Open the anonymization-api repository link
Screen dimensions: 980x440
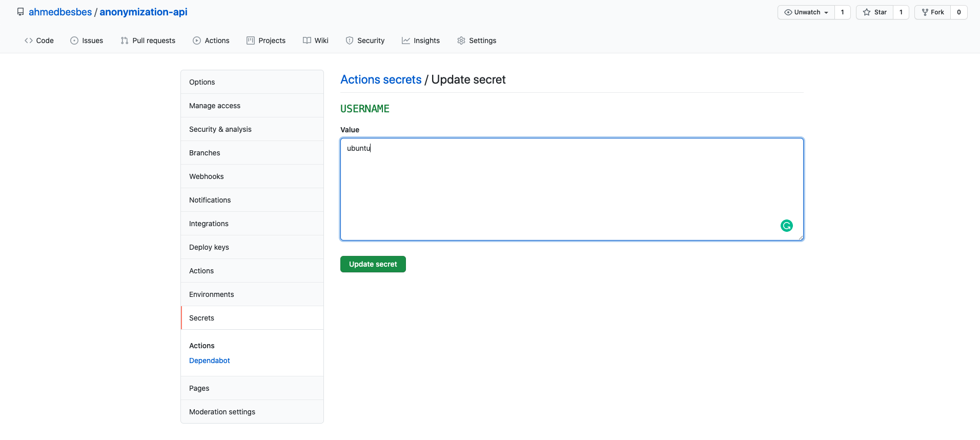144,12
